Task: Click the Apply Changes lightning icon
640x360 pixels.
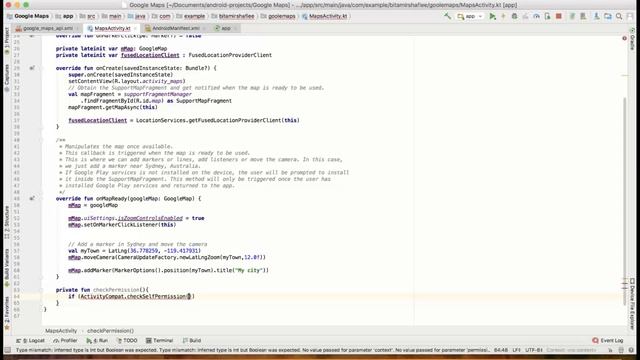Action: [x=503, y=16]
